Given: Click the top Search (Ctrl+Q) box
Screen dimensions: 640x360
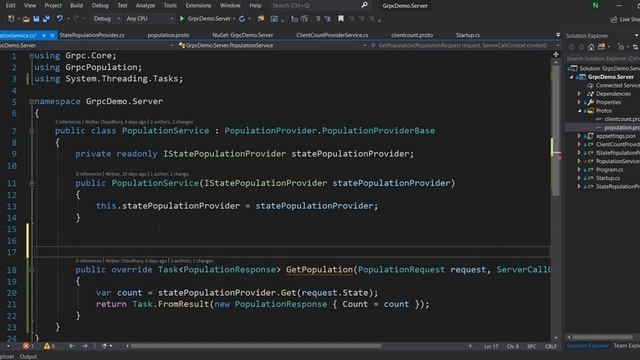Looking at the screenshot, I should [x=320, y=5].
